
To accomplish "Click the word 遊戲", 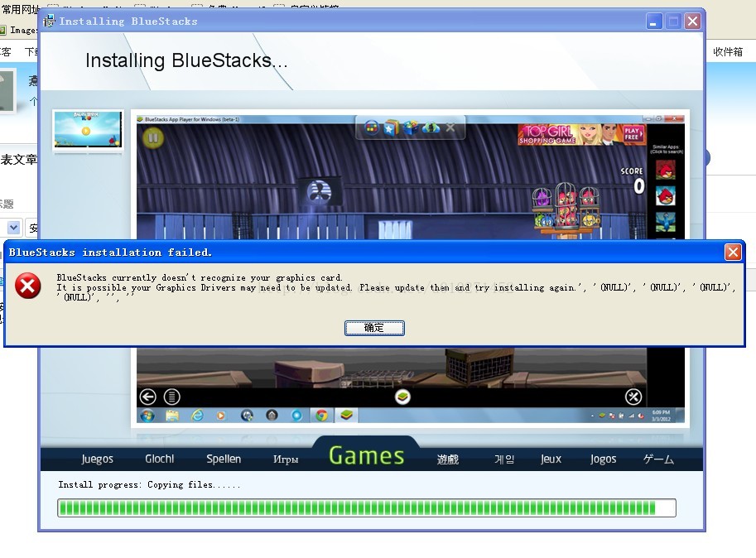I will pyautogui.click(x=448, y=459).
